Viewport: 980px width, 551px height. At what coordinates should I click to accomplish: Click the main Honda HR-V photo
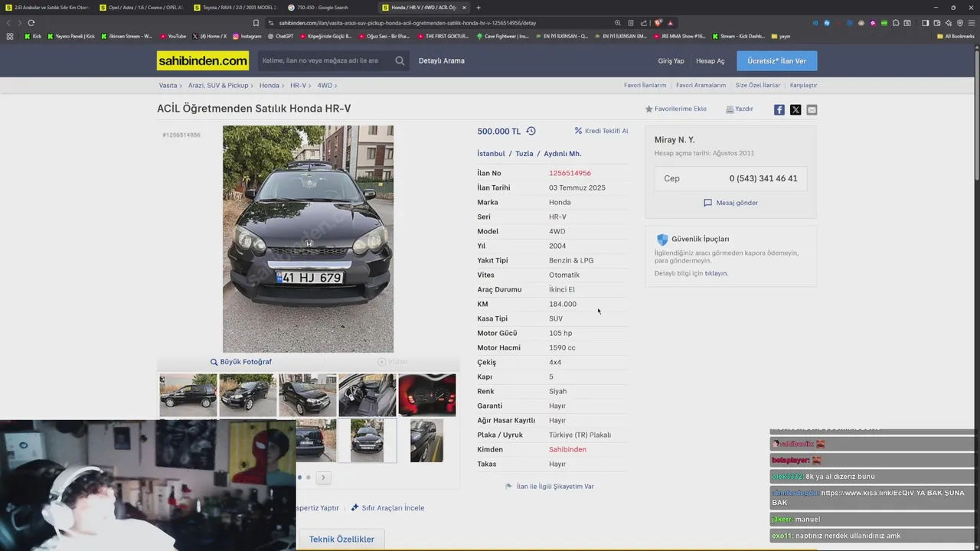pyautogui.click(x=308, y=239)
